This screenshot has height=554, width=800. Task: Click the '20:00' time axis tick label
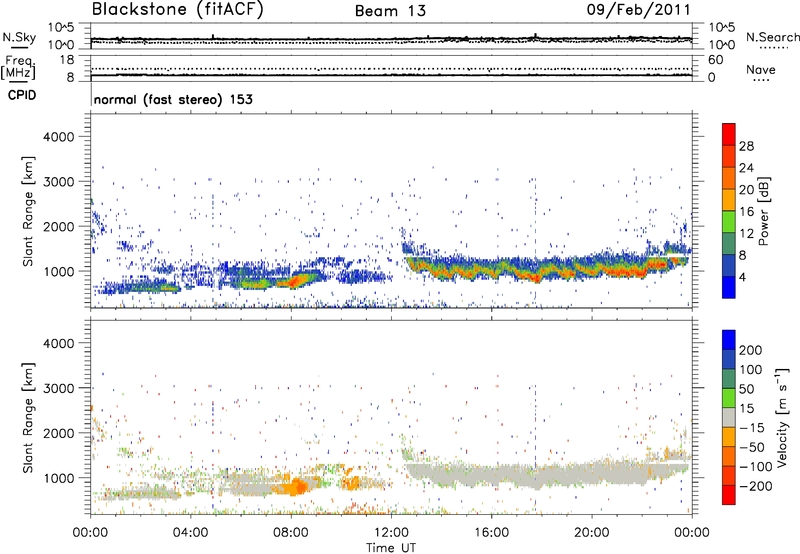coord(591,533)
